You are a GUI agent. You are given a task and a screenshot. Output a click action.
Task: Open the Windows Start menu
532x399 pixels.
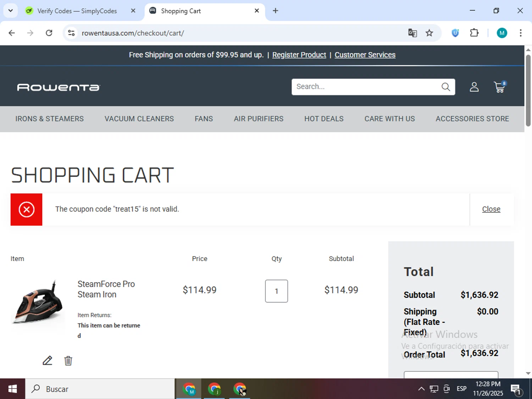(x=12, y=389)
